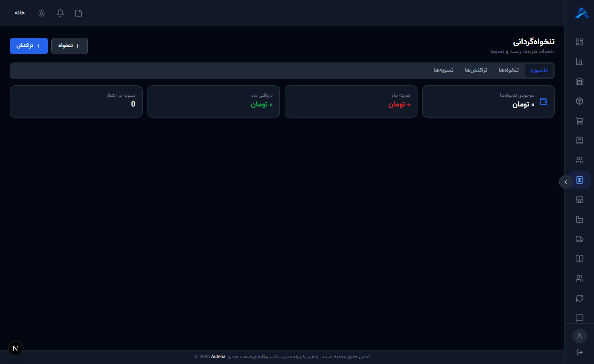This screenshot has height=364, width=594.
Task: Select the package box icon in sidebar
Action: pos(579,101)
